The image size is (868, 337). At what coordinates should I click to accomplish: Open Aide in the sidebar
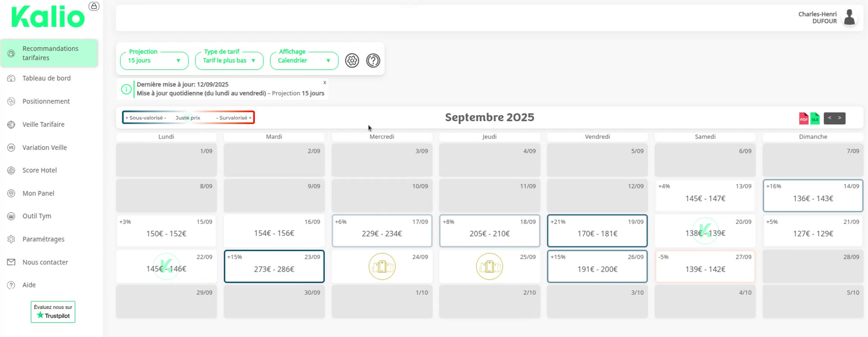(x=29, y=285)
